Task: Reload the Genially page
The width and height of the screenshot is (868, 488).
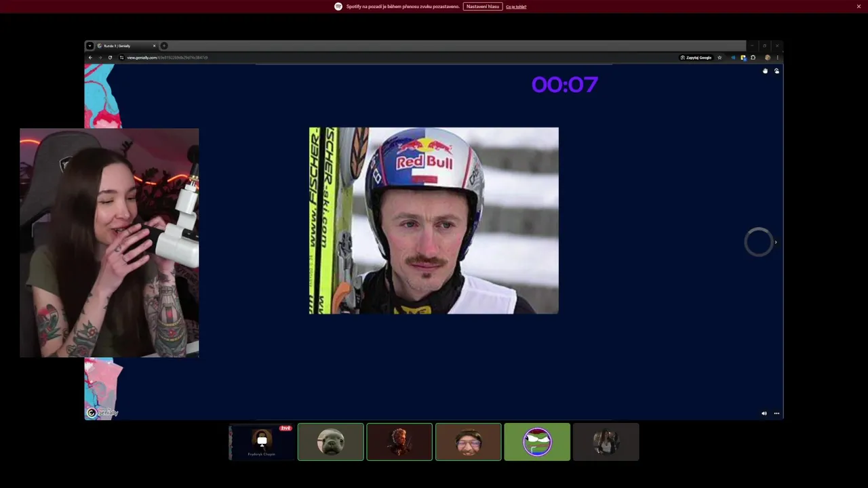Action: [110, 58]
